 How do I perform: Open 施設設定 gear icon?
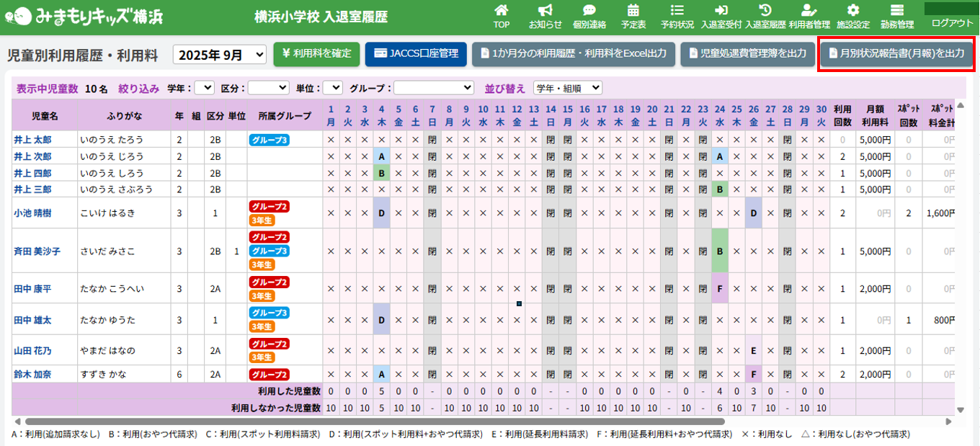[853, 11]
